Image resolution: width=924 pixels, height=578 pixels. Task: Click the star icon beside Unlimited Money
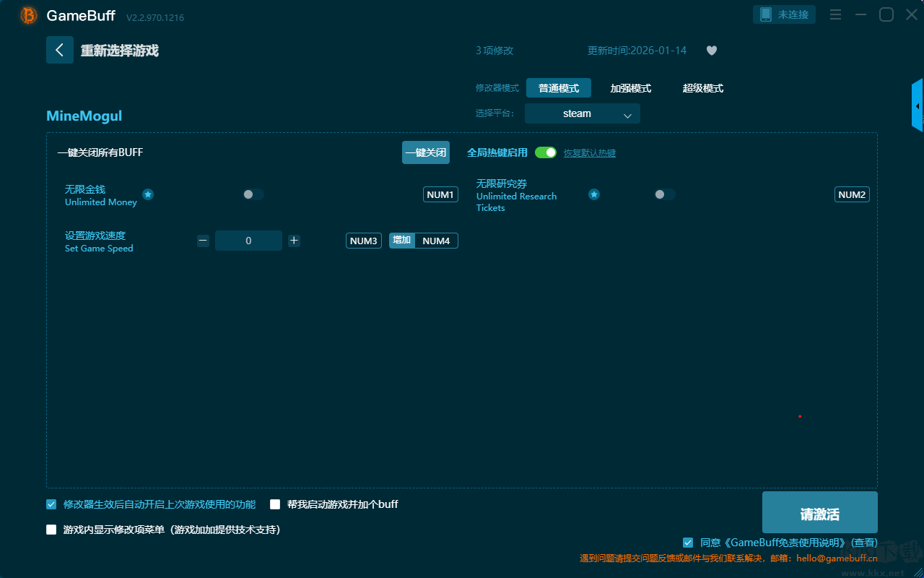pos(148,194)
